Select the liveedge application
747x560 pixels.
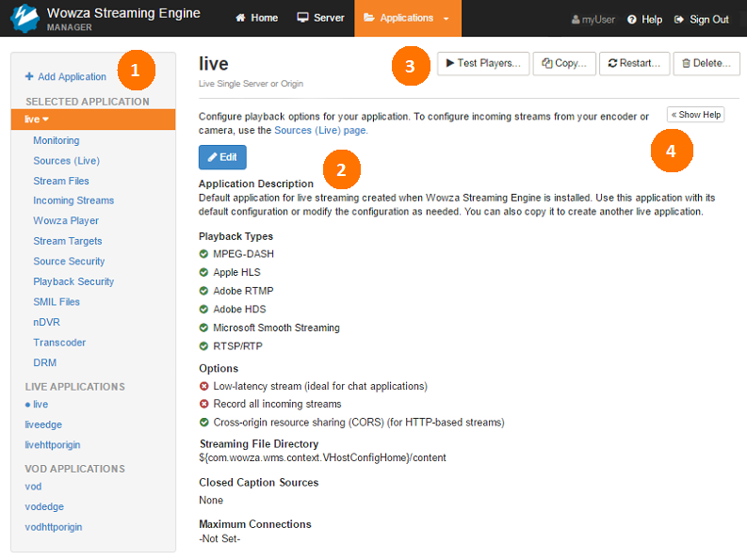pyautogui.click(x=43, y=424)
